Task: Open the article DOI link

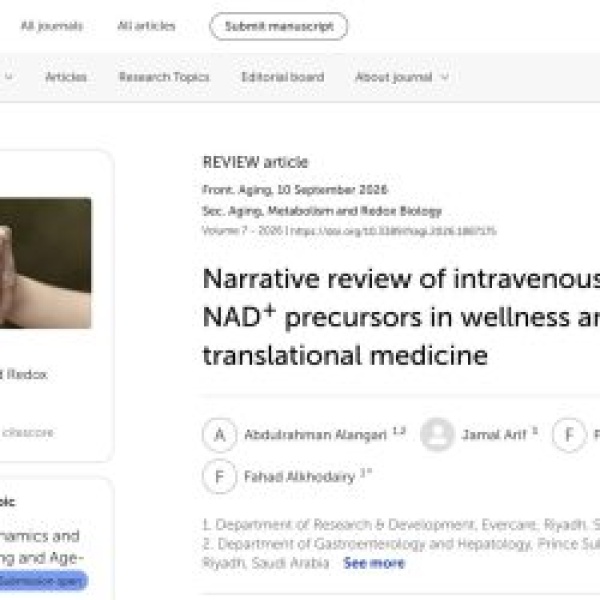Action: coord(393,231)
